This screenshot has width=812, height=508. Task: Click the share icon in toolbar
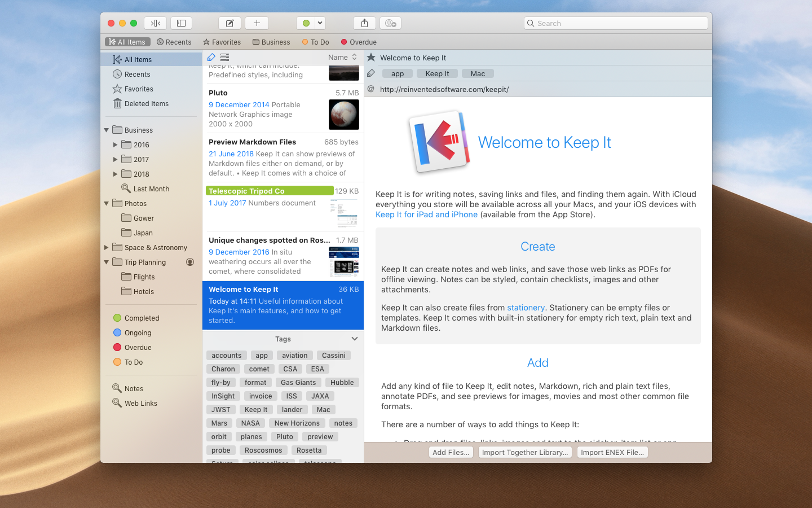click(364, 23)
